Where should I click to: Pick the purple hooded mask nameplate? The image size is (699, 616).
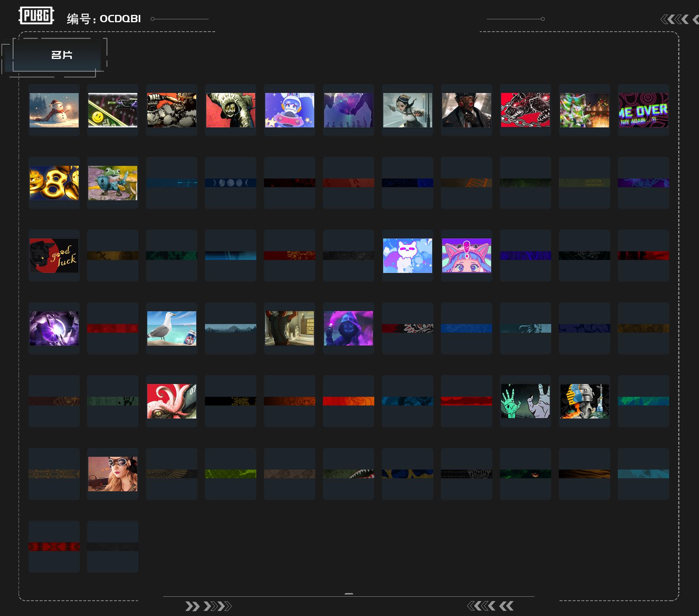(x=348, y=328)
